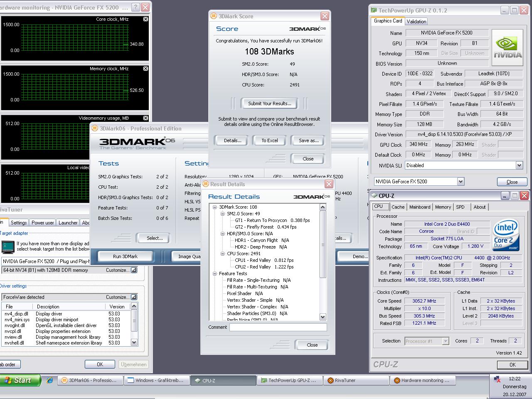
Task: Switch to Validation tab in GPU-Z
Action: click(x=416, y=22)
